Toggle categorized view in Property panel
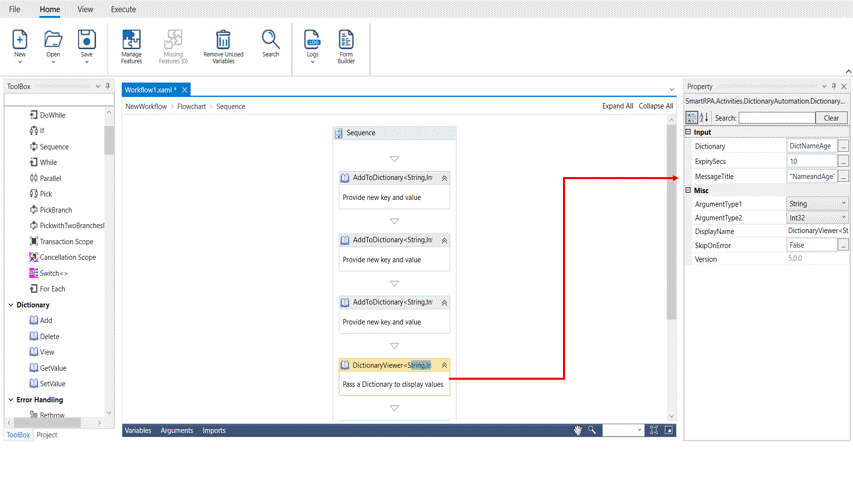Viewport: 853px width, 480px height. coord(692,118)
